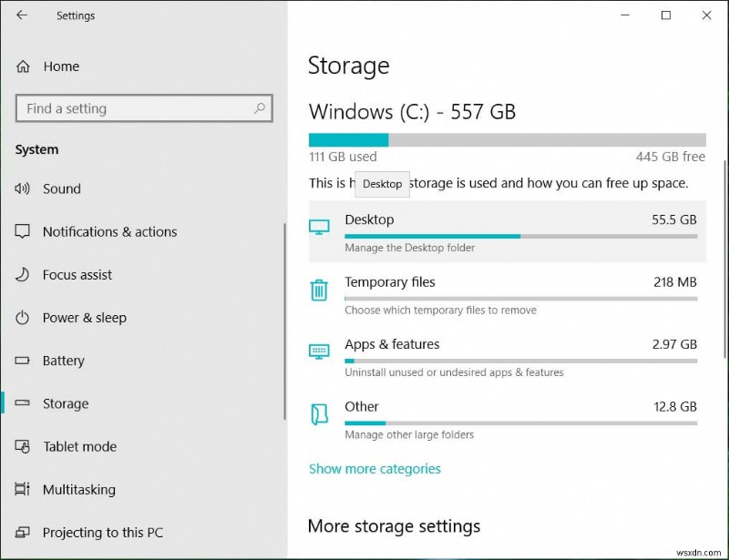This screenshot has height=560, width=729.
Task: Click the Battery icon in sidebar
Action: coord(22,361)
